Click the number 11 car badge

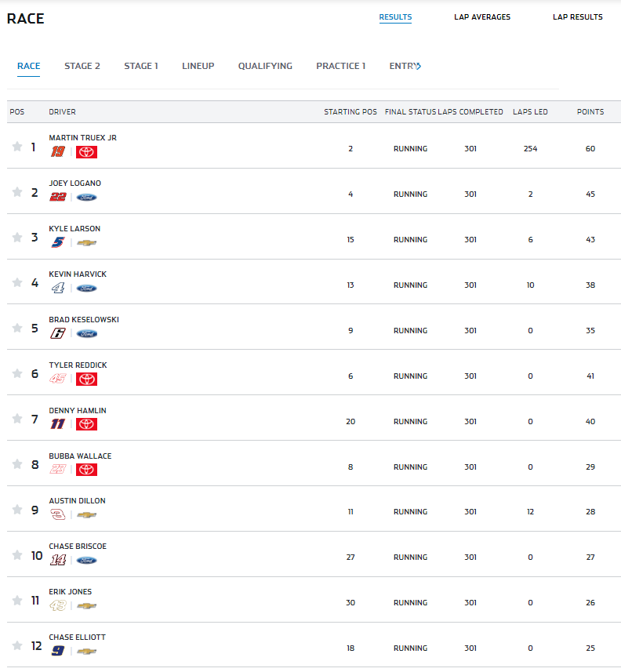coord(58,424)
